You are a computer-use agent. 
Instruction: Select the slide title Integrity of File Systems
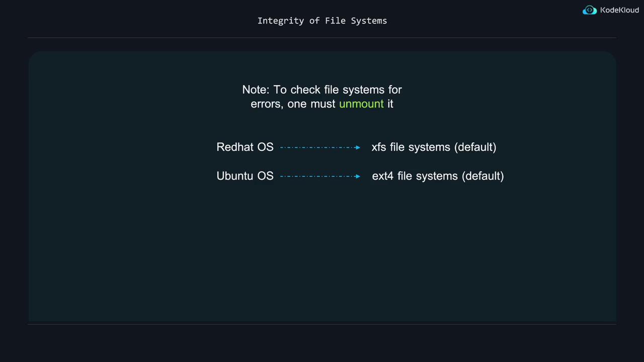click(322, 21)
